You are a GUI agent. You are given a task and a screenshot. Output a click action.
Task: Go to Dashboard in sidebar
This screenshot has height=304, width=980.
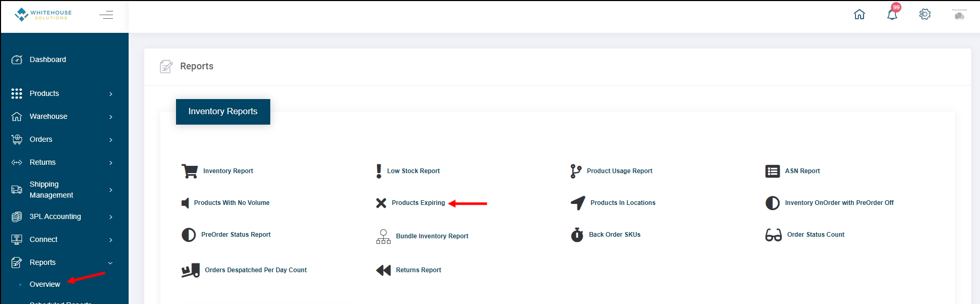point(48,59)
